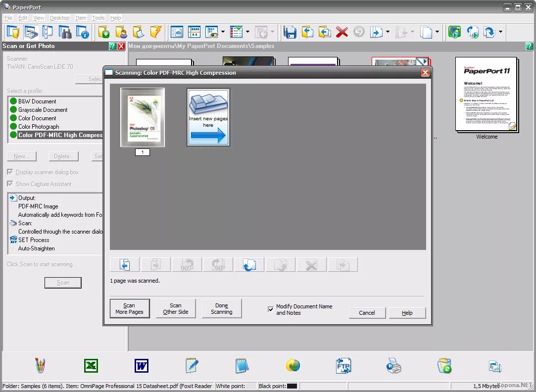Open help for Scan or Get Photo pane
This screenshot has width=536, height=392.
point(112,46)
